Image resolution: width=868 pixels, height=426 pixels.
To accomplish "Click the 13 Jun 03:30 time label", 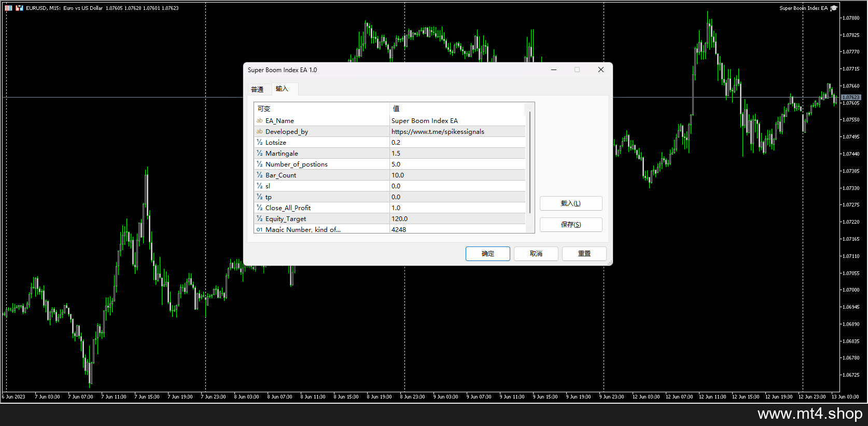I will pos(845,397).
